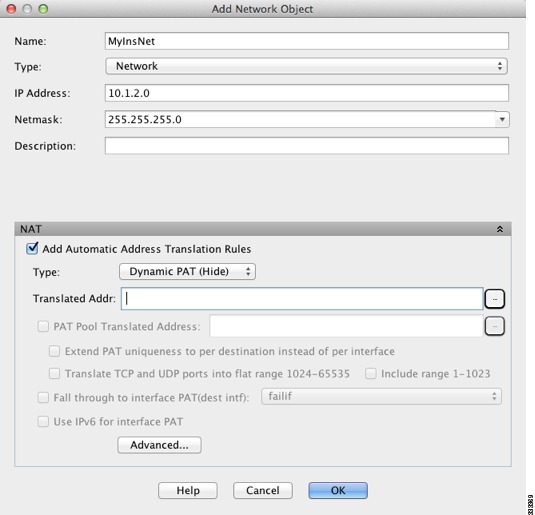This screenshot has width=535, height=515.
Task: Toggle Fall through to interface PAT checkbox
Action: point(43,398)
